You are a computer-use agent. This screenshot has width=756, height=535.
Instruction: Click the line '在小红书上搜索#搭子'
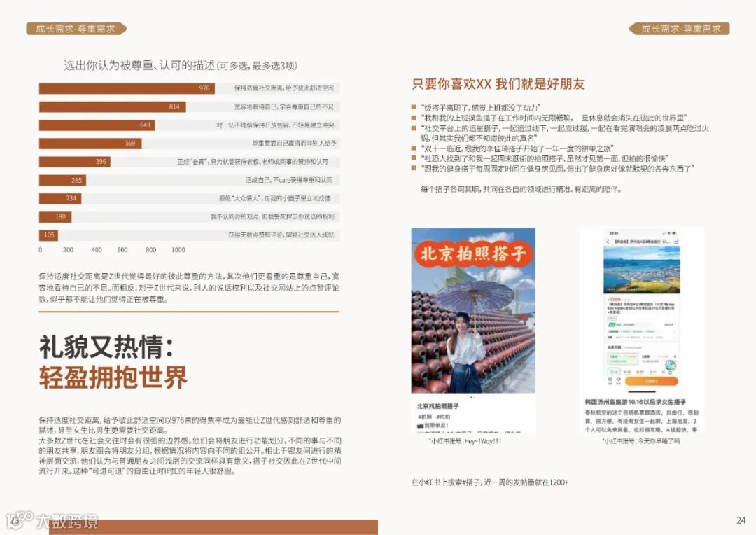tap(489, 482)
